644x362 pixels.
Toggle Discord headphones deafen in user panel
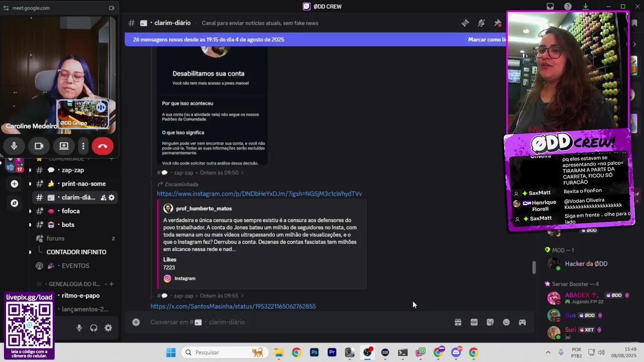click(x=94, y=328)
